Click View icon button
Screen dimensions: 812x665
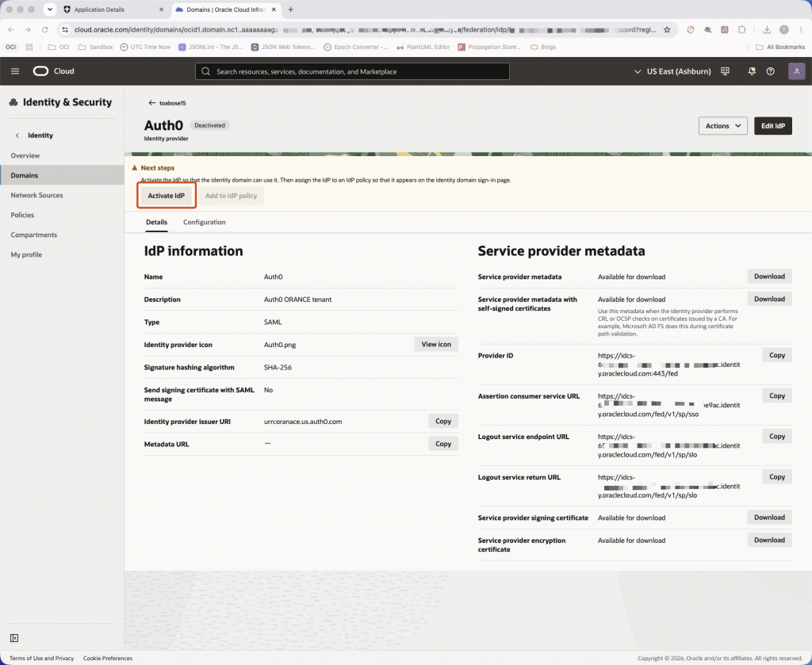click(x=436, y=344)
